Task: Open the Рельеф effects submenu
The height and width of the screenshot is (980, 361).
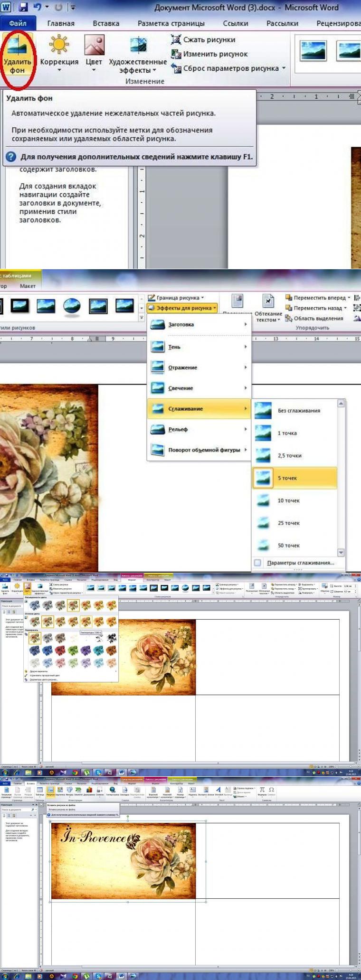Action: 199,430
